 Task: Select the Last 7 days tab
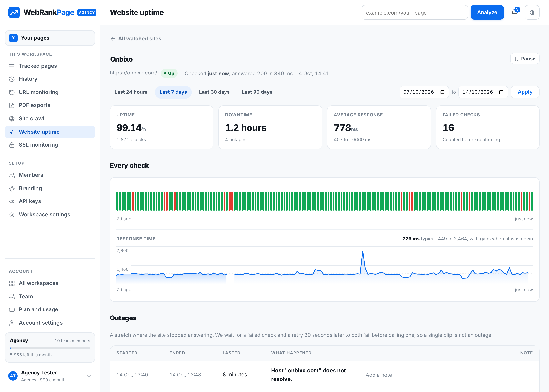173,92
